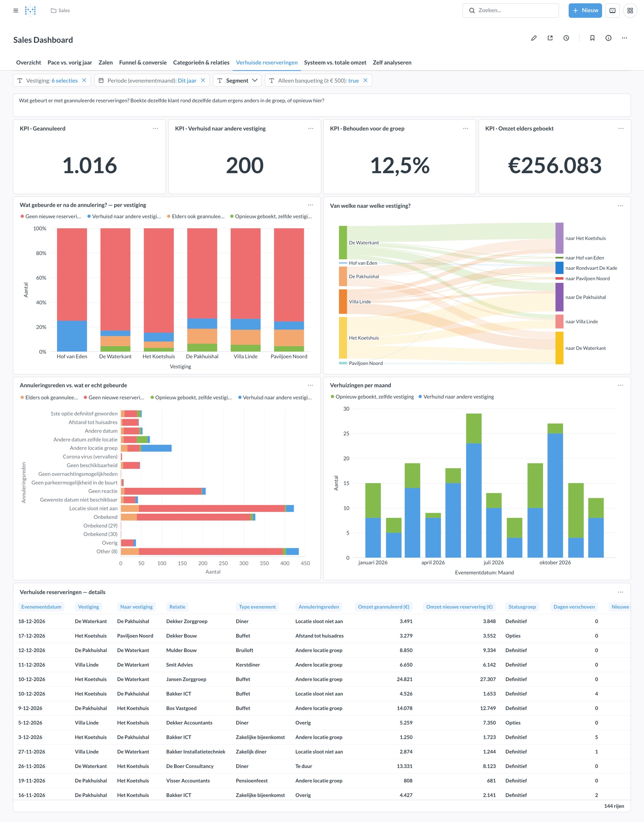The image size is (644, 822).
Task: Open the Sales collection breadcrumb
Action: click(60, 10)
